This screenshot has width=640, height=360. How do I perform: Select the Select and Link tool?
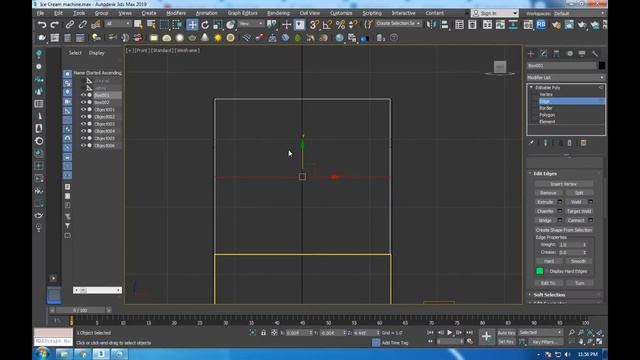pyautogui.click(x=70, y=25)
